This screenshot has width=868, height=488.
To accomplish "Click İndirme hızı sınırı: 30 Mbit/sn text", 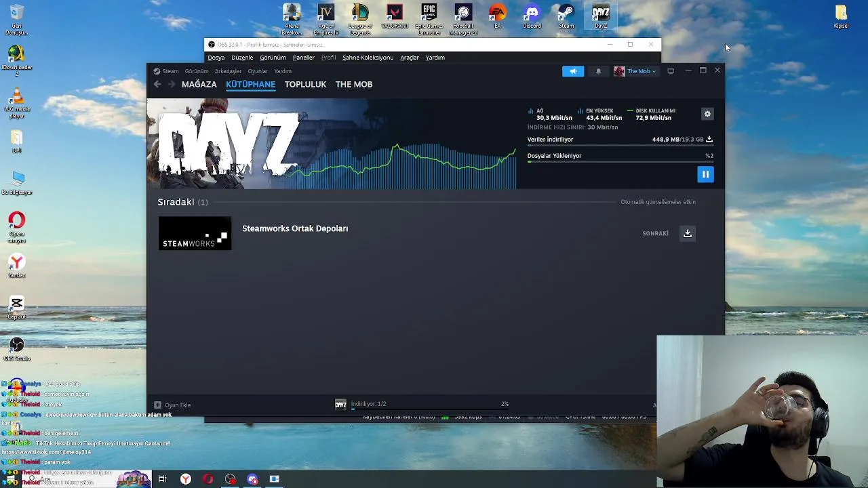I will pyautogui.click(x=572, y=127).
